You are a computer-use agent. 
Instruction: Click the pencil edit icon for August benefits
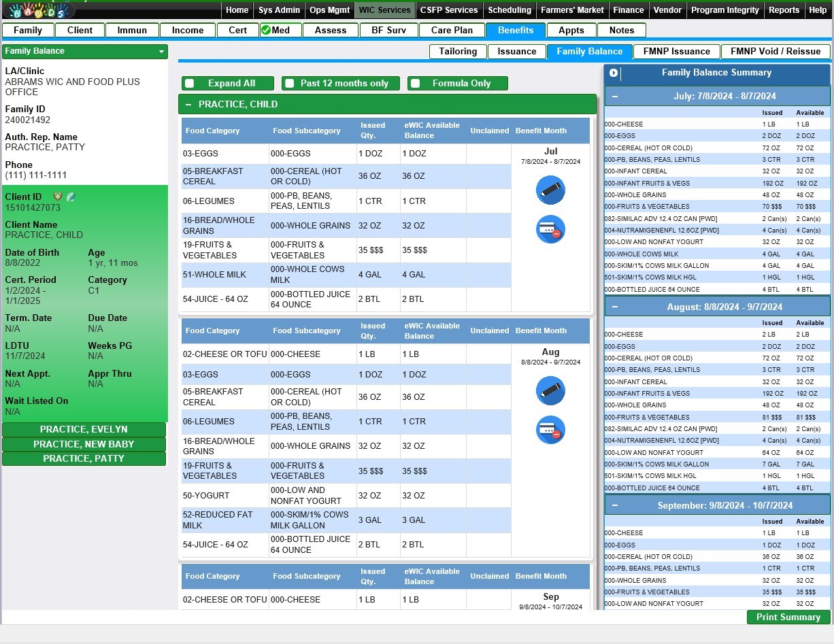[x=550, y=390]
